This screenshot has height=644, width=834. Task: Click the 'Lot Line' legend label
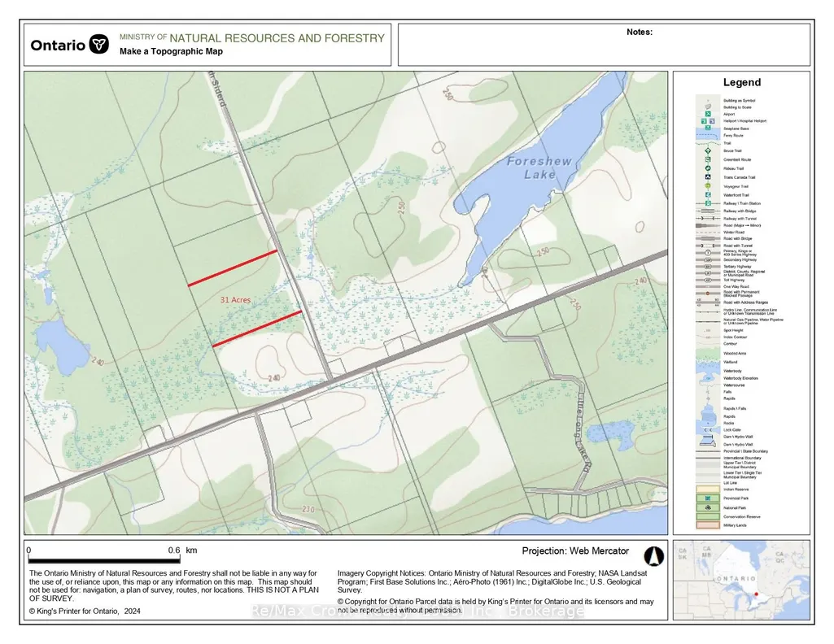pos(730,482)
